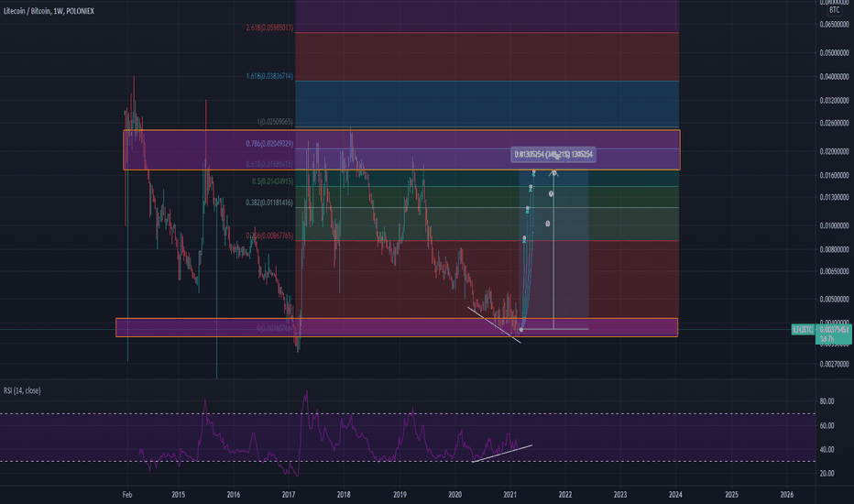
Task: Click the 0.00800000 price axis label
Action: coord(834,249)
